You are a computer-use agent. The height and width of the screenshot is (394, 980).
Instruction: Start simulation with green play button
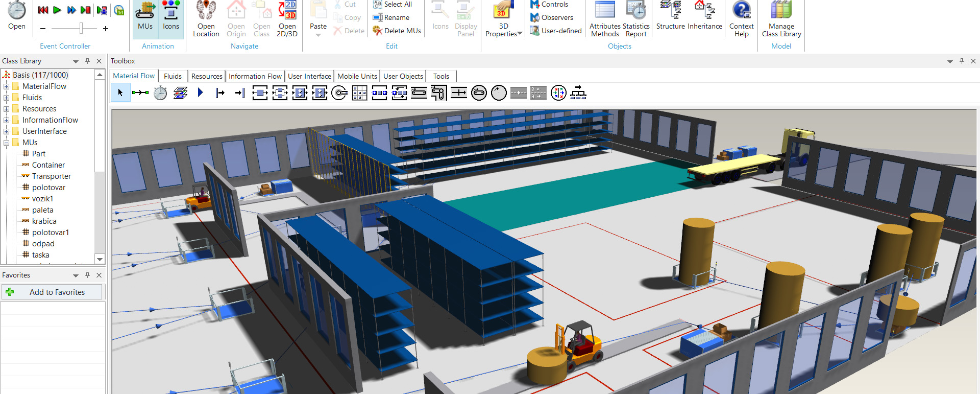click(x=57, y=10)
